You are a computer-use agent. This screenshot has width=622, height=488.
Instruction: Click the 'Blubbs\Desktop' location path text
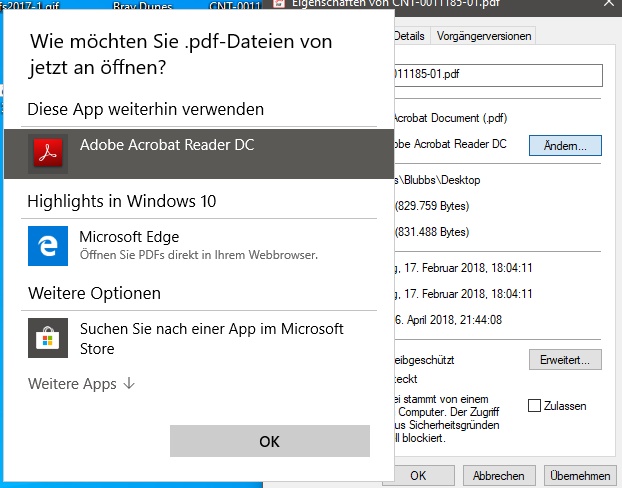tap(442, 180)
